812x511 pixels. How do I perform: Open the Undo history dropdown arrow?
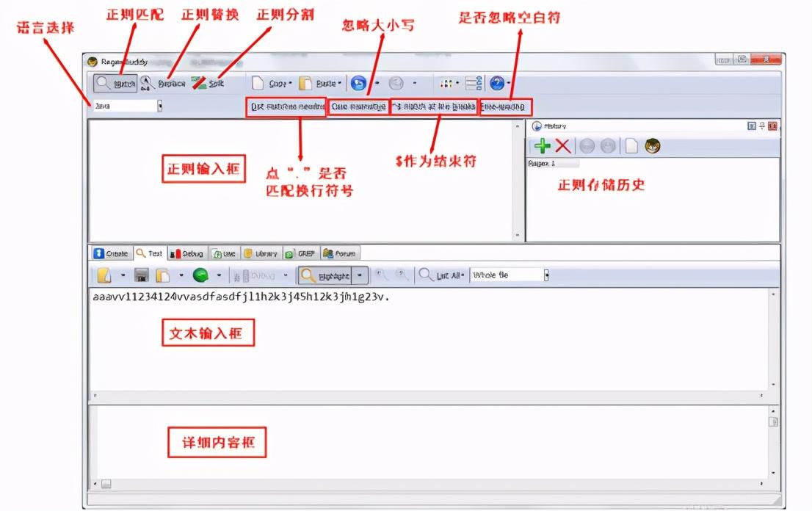377,84
